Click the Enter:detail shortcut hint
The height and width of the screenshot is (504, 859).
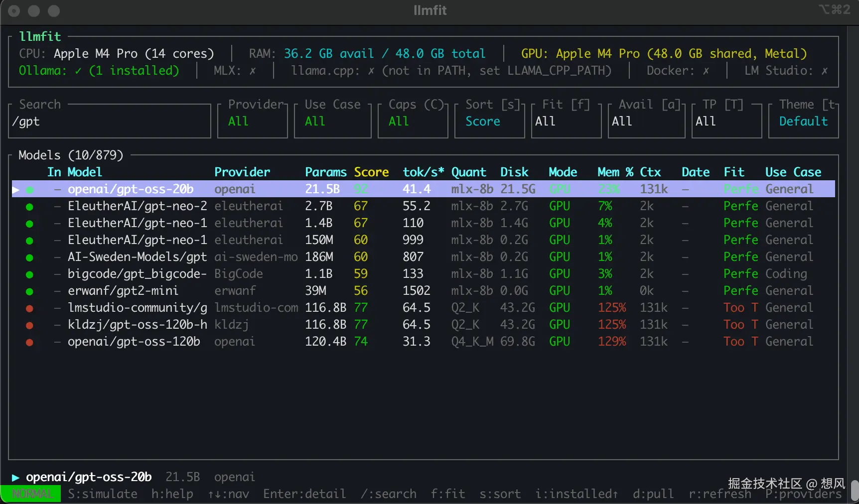coord(304,494)
